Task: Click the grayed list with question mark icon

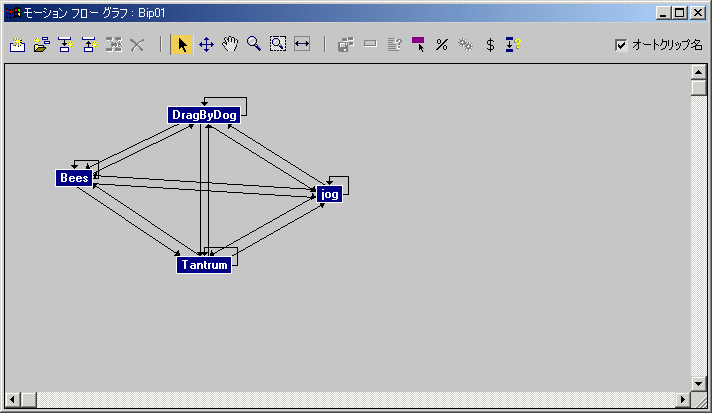Action: pos(395,44)
